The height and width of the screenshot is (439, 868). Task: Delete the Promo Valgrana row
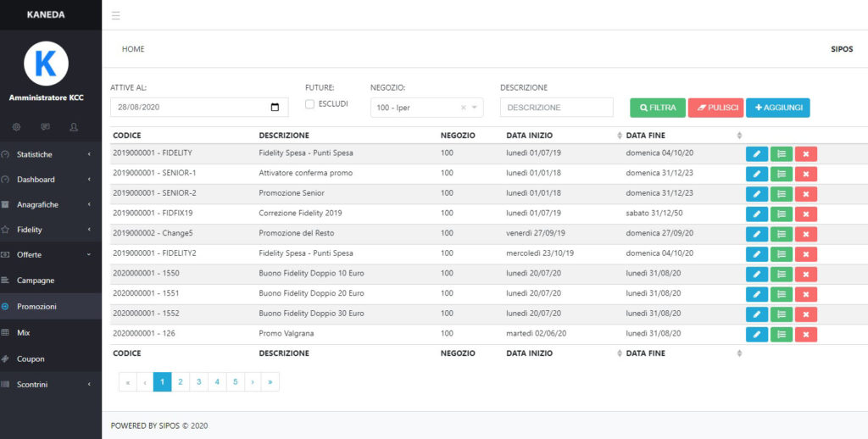click(x=806, y=335)
